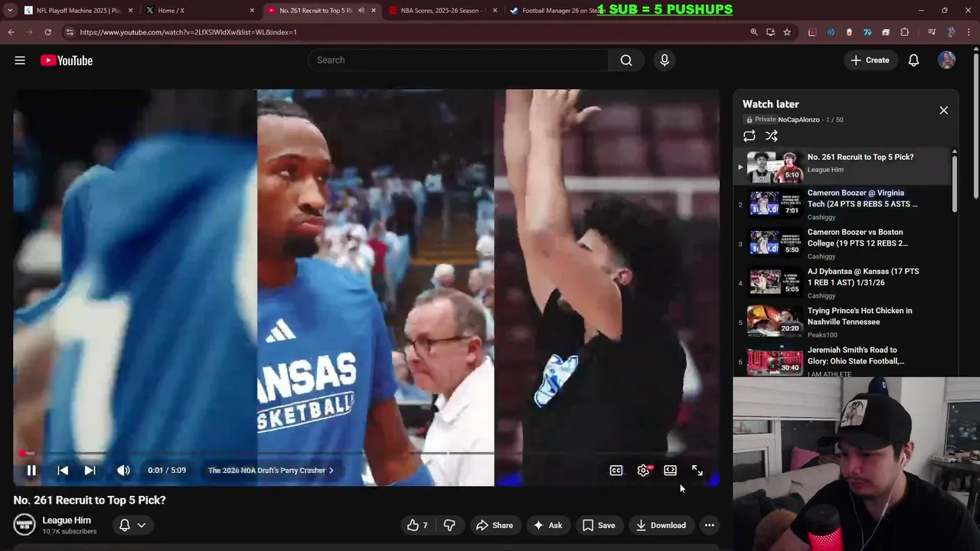Screen dimensions: 980x551
Task: Mute the tab via its audio icon
Action: pos(361,11)
